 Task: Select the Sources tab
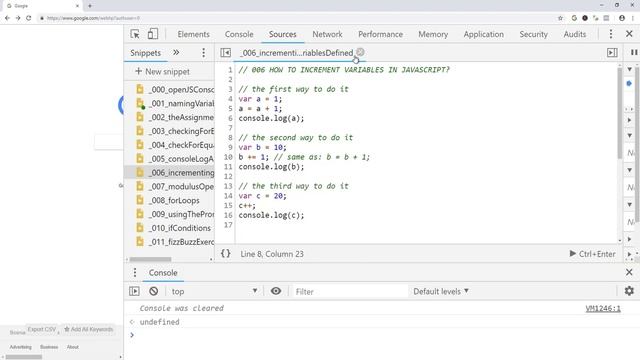coord(282,34)
